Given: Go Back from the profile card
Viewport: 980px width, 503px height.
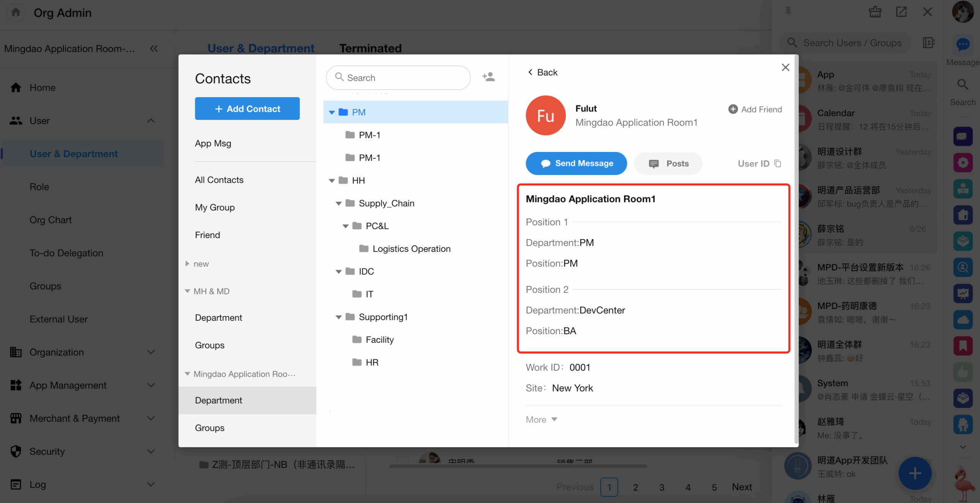Looking at the screenshot, I should [542, 72].
